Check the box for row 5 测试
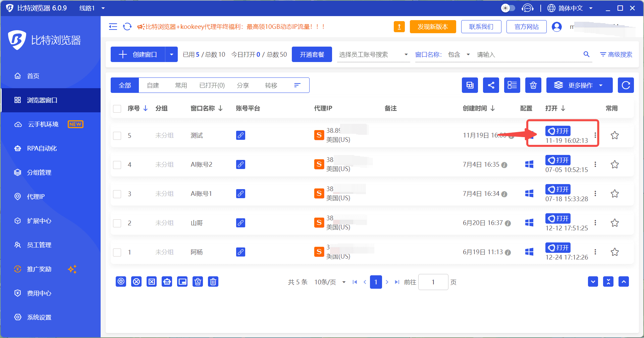 tap(117, 135)
